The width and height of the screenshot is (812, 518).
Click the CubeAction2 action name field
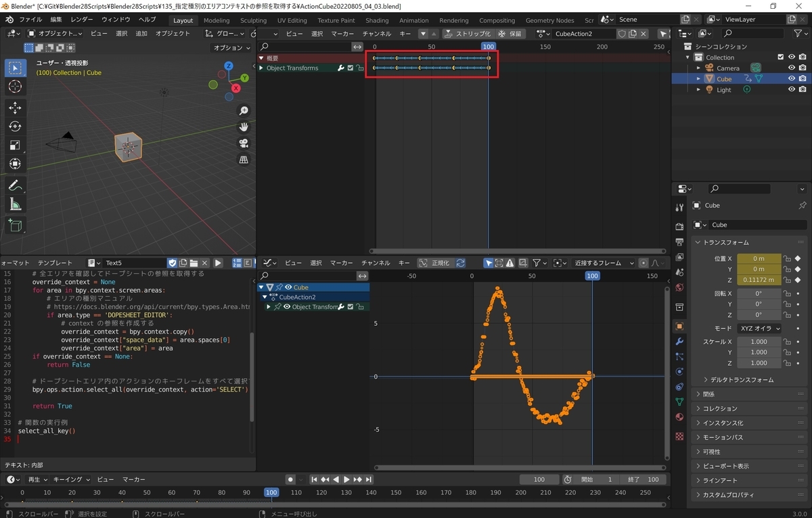click(x=585, y=33)
